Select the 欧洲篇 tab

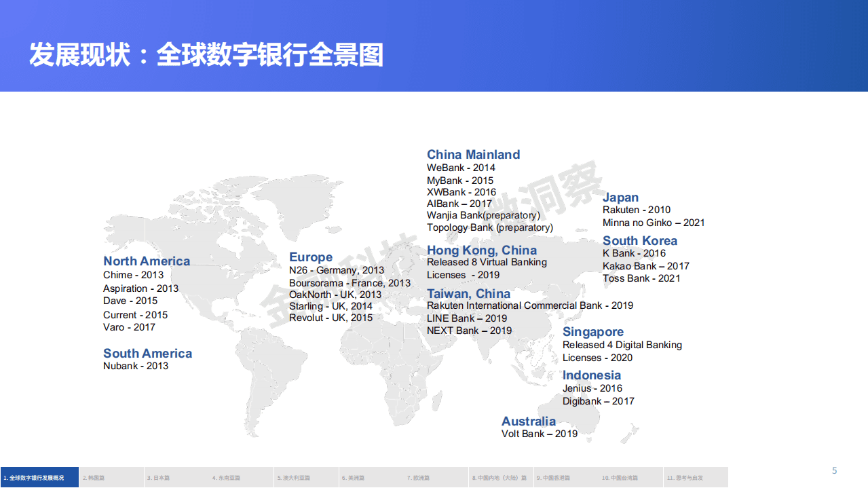pyautogui.click(x=417, y=477)
